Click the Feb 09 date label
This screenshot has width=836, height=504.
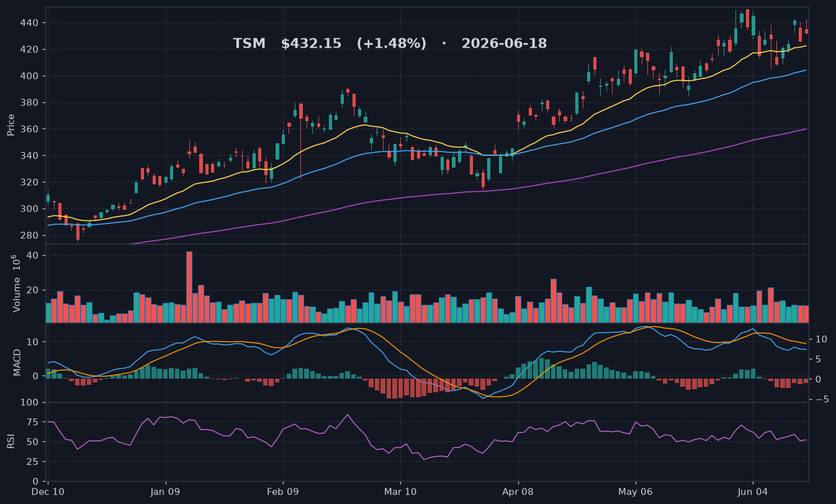point(283,492)
